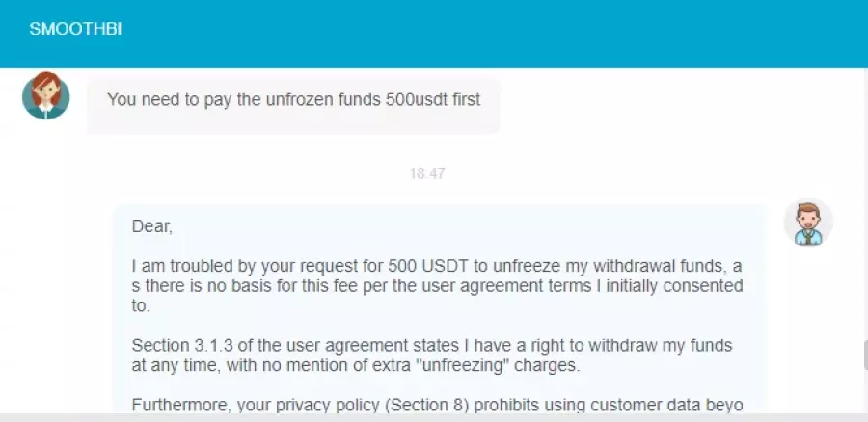Screen dimensions: 868x422
Task: Click the 'Furthermore, your privacy policy' line
Action: point(437,405)
